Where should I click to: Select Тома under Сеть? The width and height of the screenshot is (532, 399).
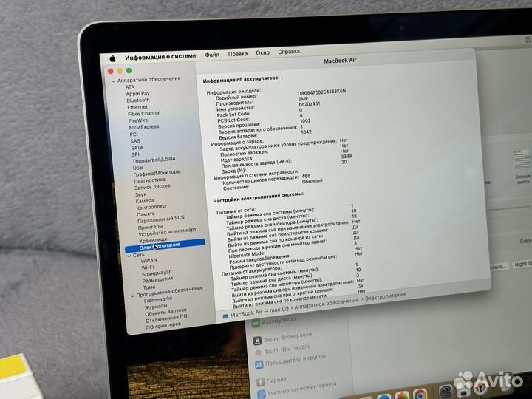tap(149, 287)
